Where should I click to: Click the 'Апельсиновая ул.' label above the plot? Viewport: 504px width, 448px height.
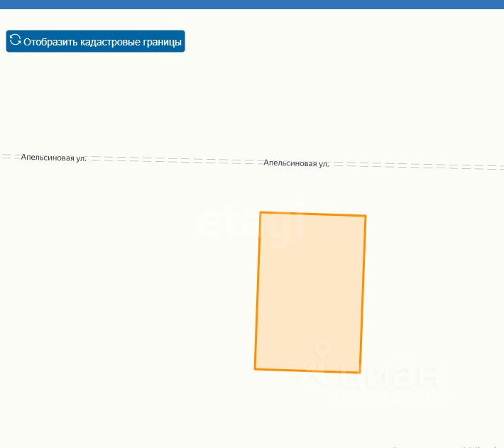point(296,163)
